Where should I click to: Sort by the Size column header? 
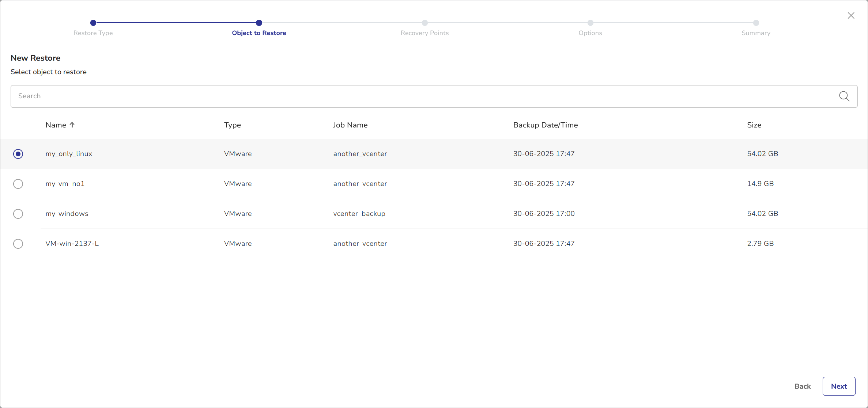754,125
